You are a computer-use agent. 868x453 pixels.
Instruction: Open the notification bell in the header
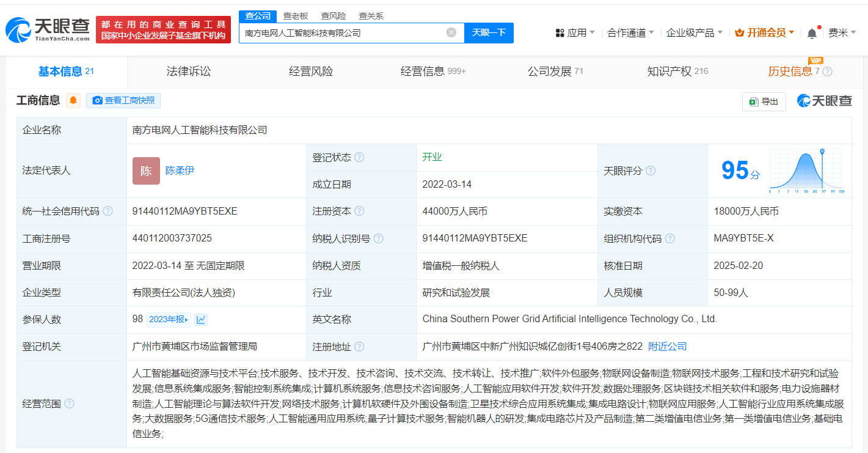pyautogui.click(x=812, y=33)
